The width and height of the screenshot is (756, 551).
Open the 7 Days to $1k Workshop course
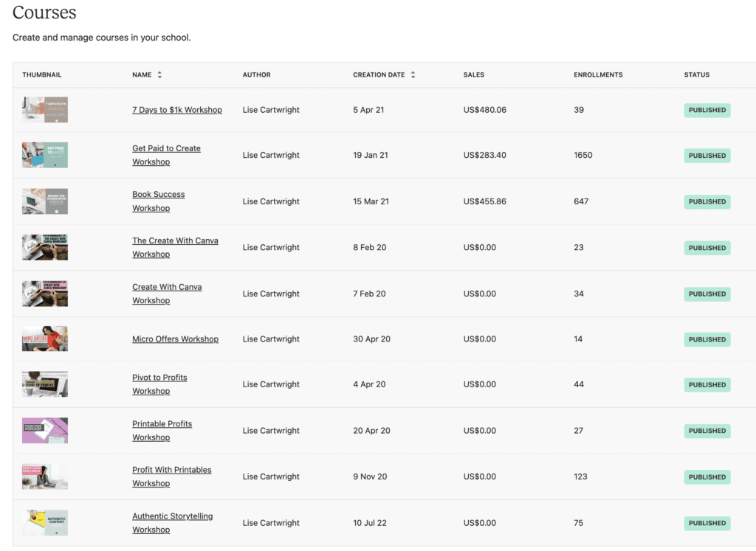click(177, 109)
